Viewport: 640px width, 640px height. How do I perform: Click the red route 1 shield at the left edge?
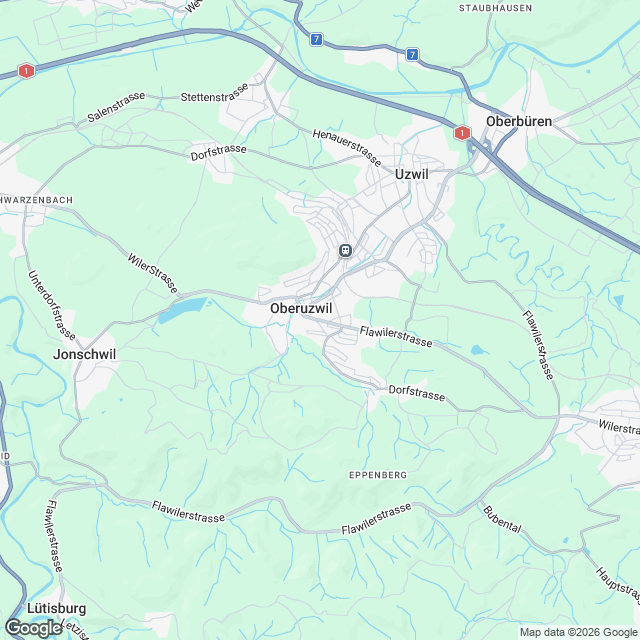pyautogui.click(x=26, y=71)
